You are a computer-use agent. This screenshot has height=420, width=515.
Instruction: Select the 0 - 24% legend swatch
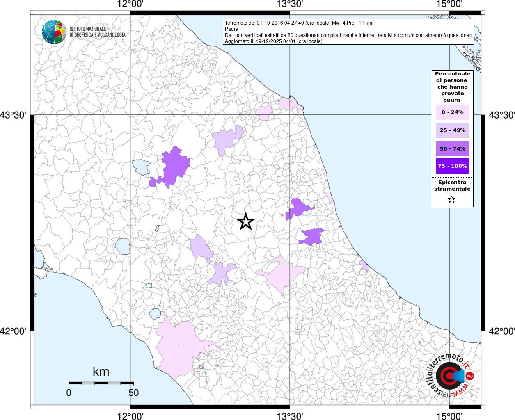click(453, 112)
